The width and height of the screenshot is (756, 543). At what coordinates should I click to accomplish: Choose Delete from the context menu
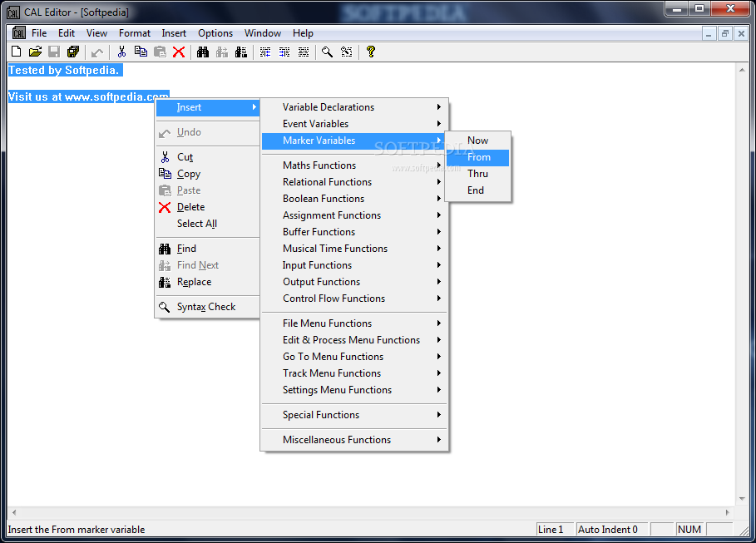point(207,207)
